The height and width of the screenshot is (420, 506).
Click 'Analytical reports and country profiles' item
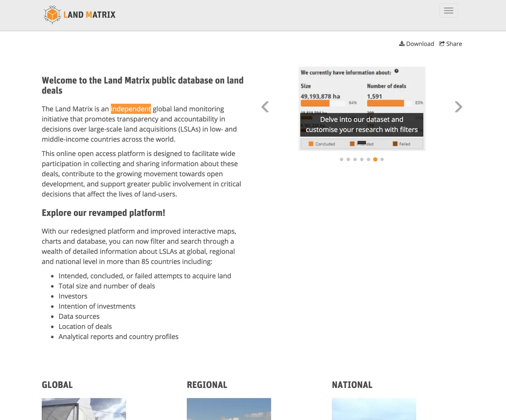(x=118, y=337)
